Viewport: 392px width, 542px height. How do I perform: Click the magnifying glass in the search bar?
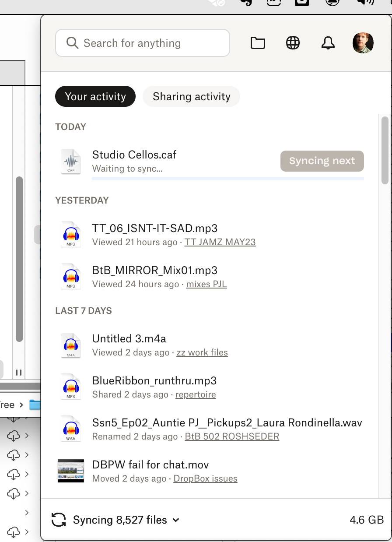coord(72,43)
